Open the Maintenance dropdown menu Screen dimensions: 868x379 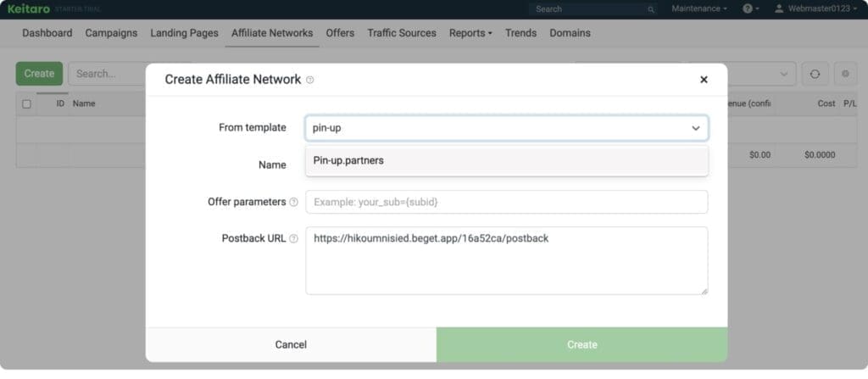pos(699,8)
